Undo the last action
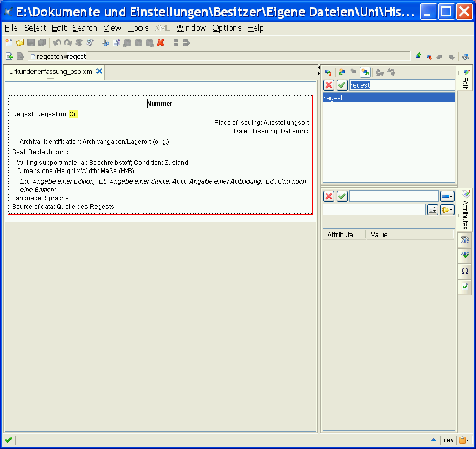 pyautogui.click(x=57, y=43)
